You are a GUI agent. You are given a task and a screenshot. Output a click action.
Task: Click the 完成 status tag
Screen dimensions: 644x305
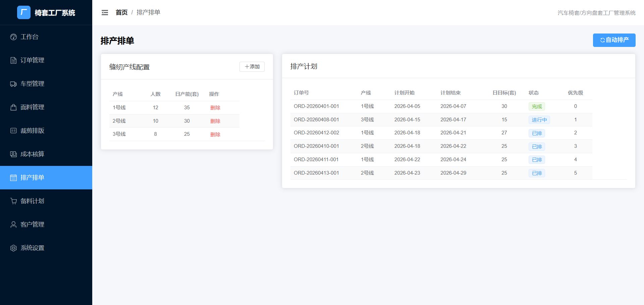pyautogui.click(x=537, y=107)
